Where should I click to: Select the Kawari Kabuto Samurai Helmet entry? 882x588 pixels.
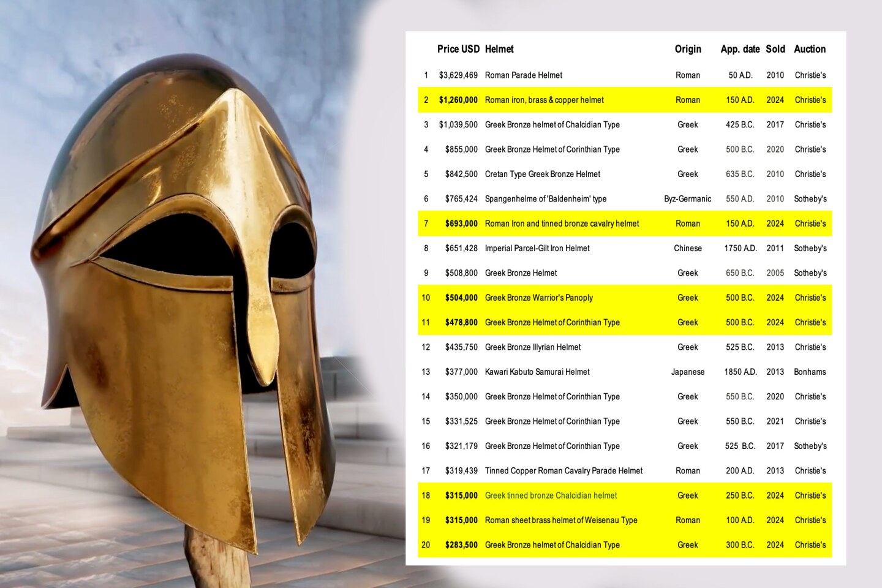[537, 372]
